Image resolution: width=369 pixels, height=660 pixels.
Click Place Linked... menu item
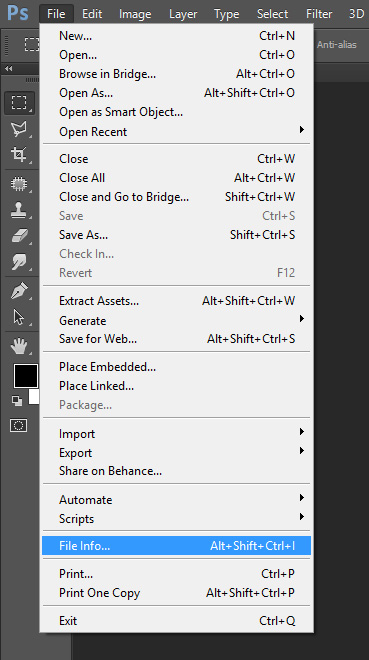pyautogui.click(x=177, y=386)
